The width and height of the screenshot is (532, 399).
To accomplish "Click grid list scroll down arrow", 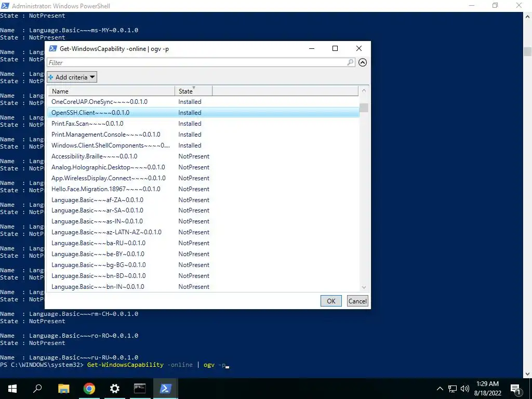I will tap(364, 287).
